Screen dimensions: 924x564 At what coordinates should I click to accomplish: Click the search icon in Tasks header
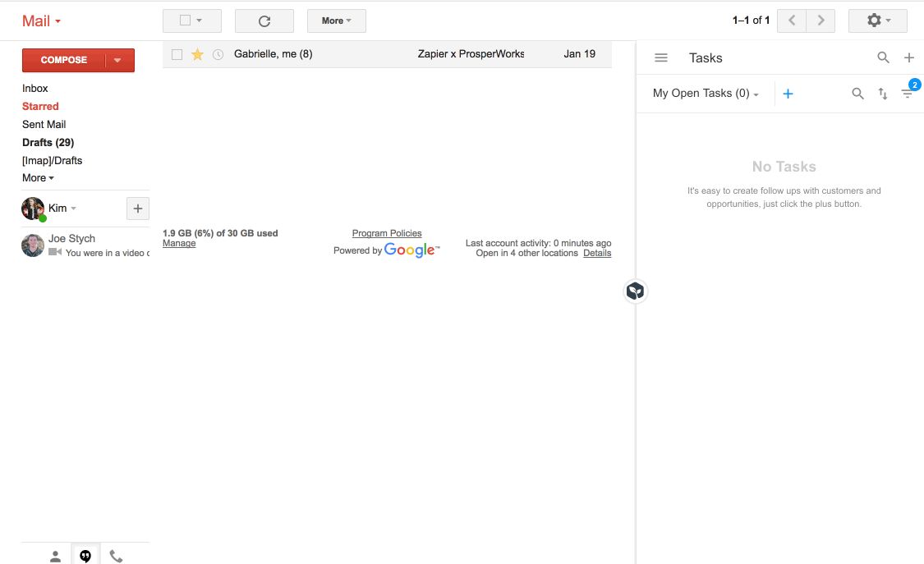[x=883, y=57]
